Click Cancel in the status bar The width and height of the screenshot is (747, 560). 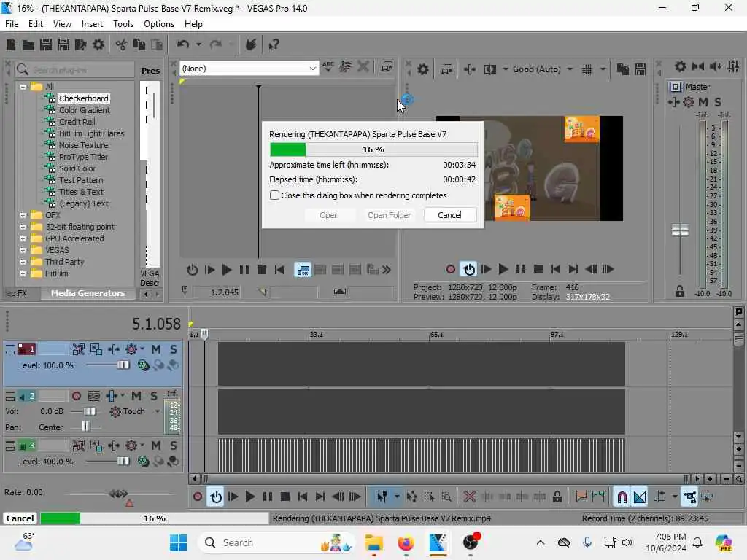tap(20, 518)
